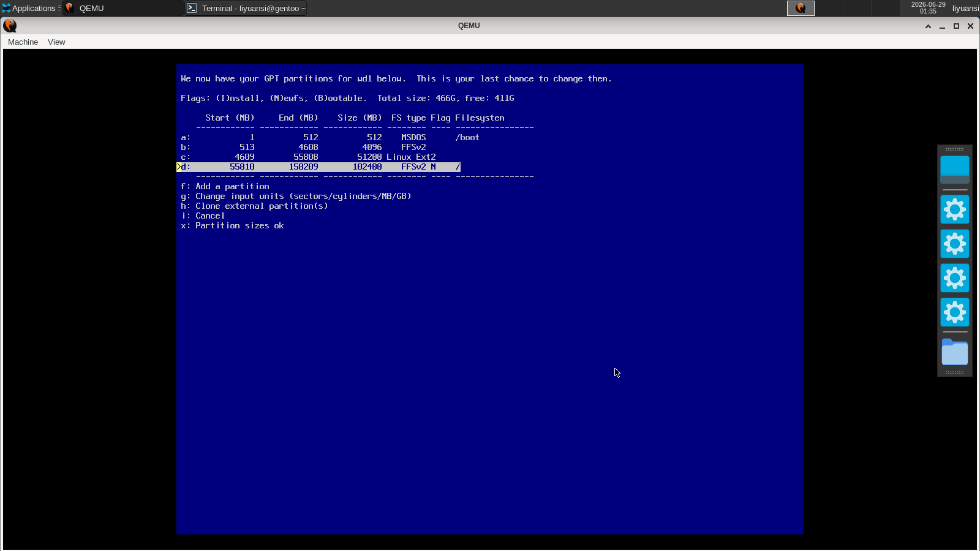Click the QEMU tray icon near the clock

pos(801,8)
